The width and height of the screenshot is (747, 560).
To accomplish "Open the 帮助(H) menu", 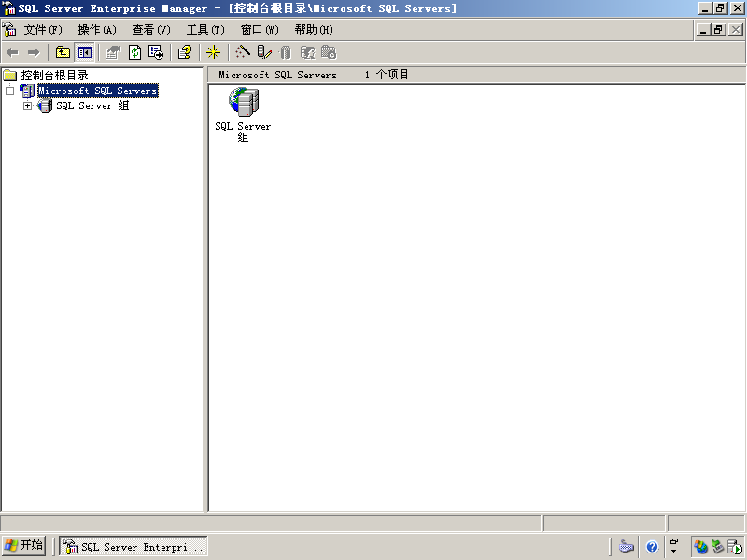I will click(x=314, y=30).
